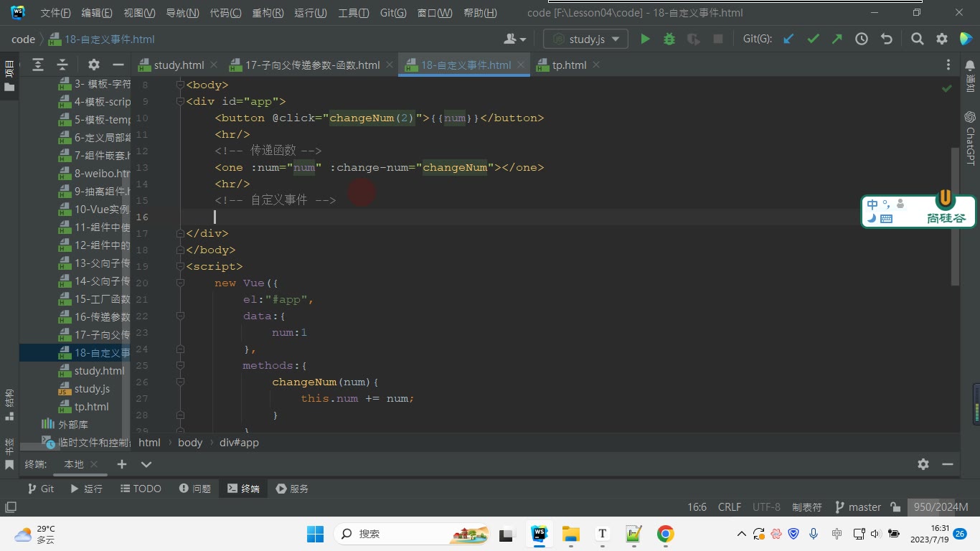Add a new terminal session tab
This screenshot has height=551, width=980.
[122, 464]
